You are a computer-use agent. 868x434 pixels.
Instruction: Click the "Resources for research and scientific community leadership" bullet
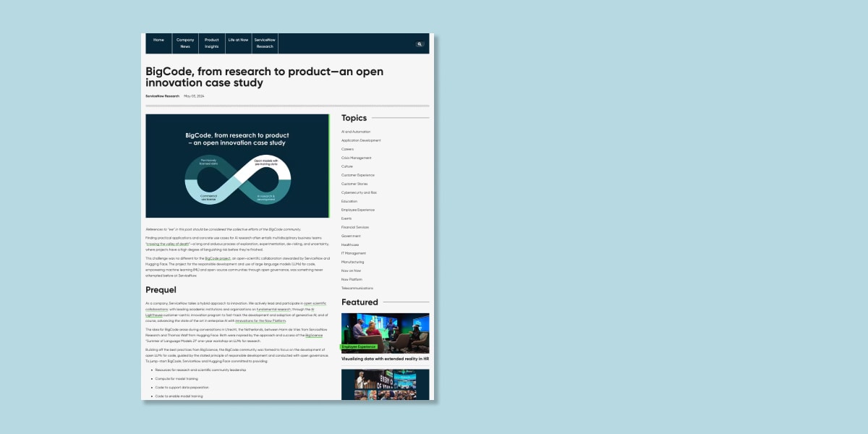[x=200, y=370]
